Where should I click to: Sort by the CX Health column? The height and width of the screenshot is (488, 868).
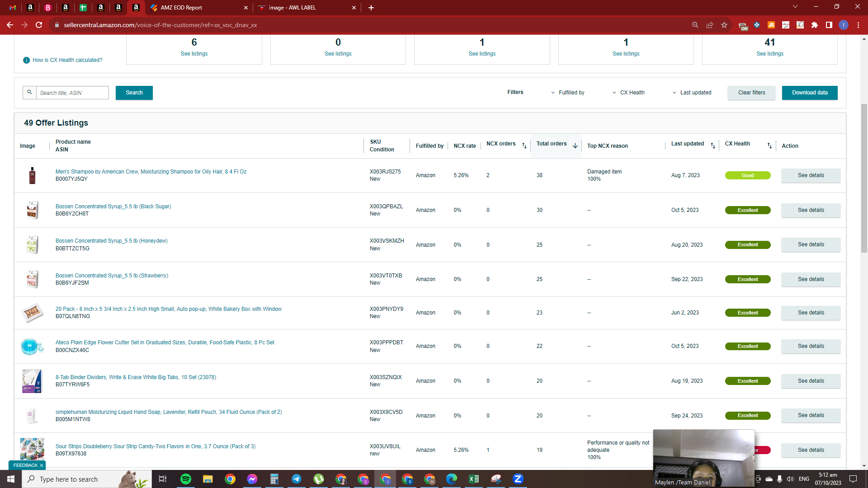tap(769, 145)
